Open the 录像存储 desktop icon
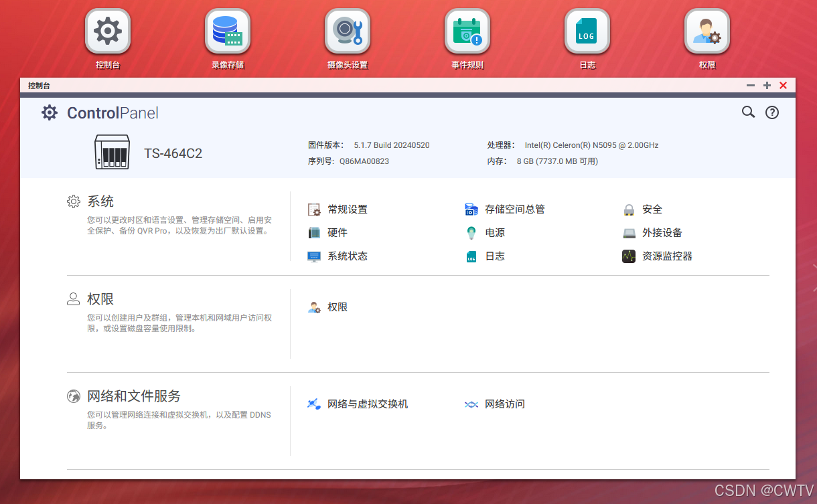817x504 pixels. pos(228,31)
